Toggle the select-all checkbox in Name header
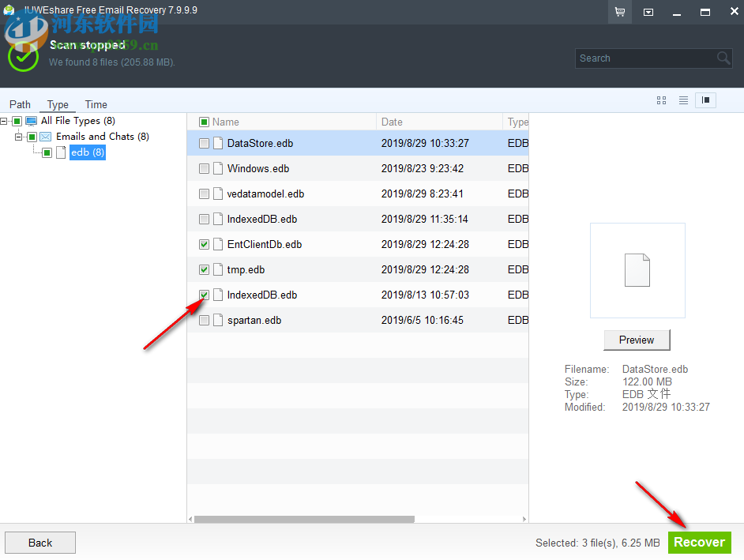The width and height of the screenshot is (744, 560). click(204, 122)
